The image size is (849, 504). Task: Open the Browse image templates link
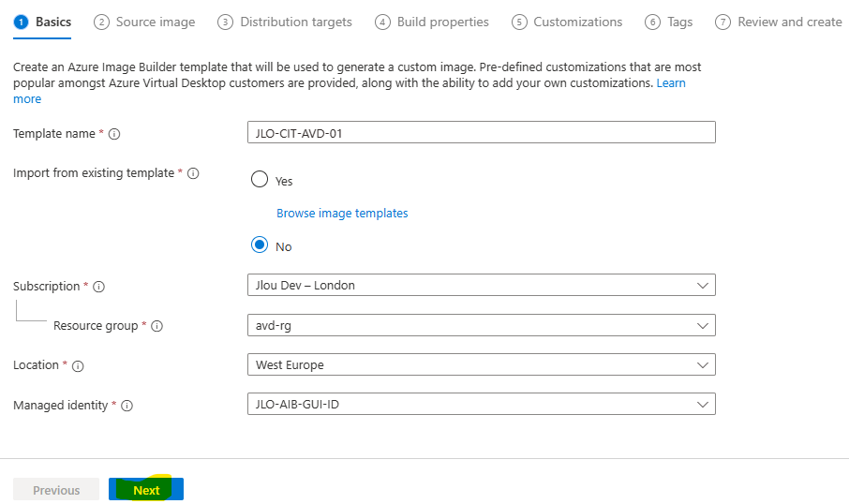[x=342, y=214]
